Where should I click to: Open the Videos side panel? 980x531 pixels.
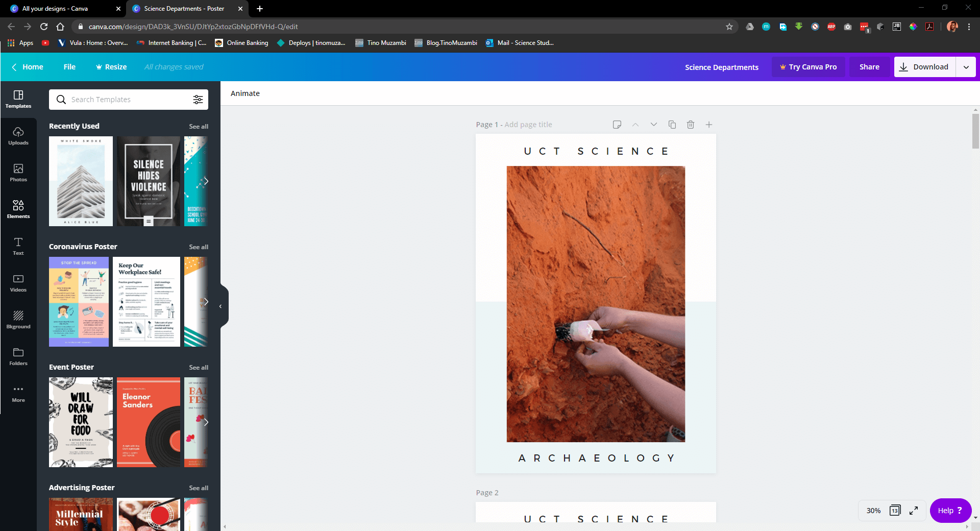point(18,283)
